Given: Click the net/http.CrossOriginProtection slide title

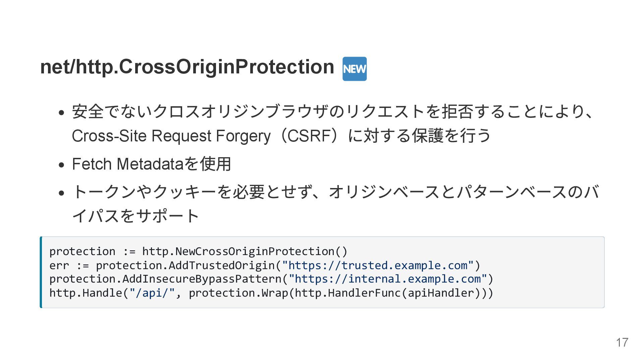Looking at the screenshot, I should tap(187, 67).
